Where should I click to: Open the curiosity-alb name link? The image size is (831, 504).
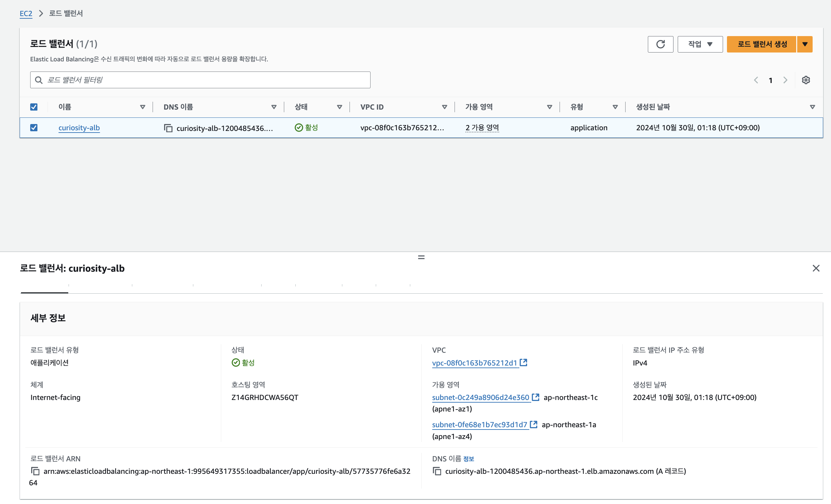pos(79,128)
